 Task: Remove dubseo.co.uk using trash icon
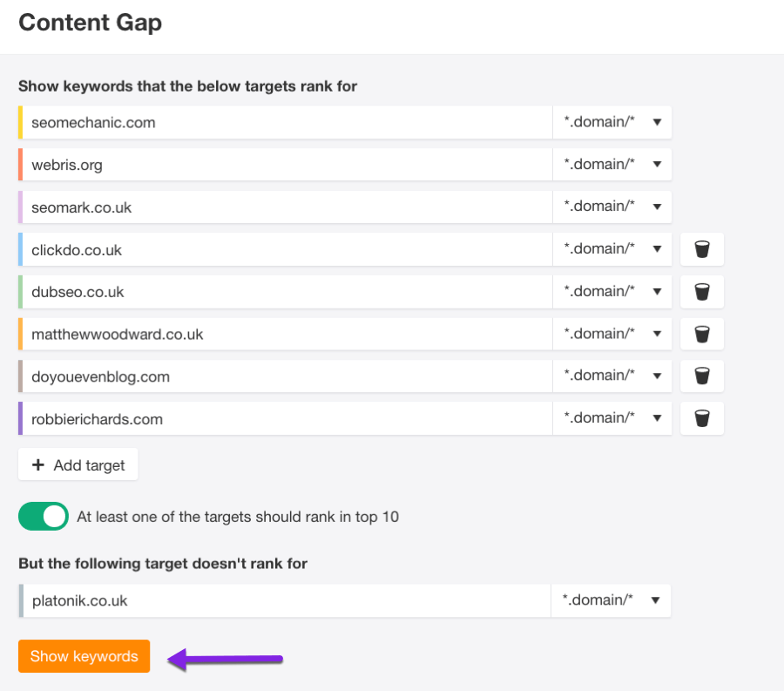tap(701, 292)
